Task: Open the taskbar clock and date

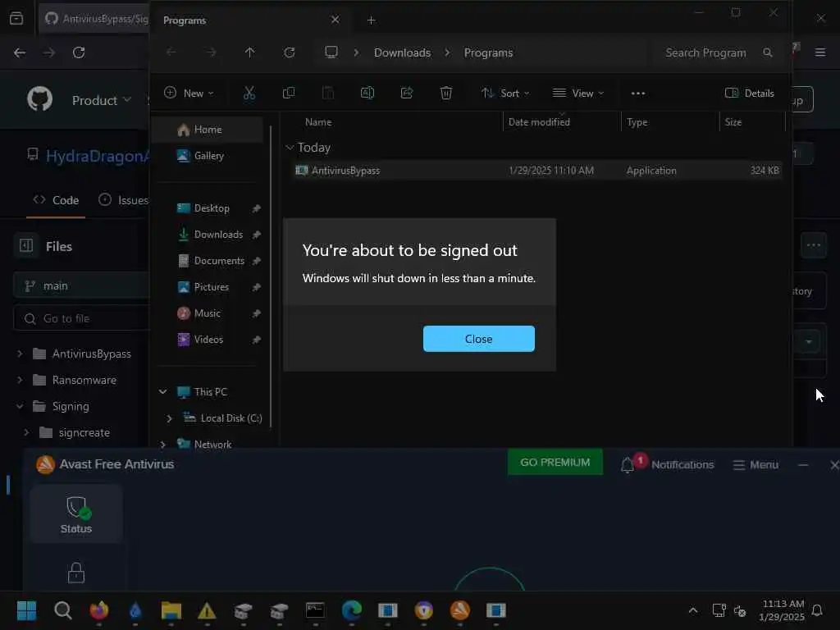Action: [x=782, y=610]
